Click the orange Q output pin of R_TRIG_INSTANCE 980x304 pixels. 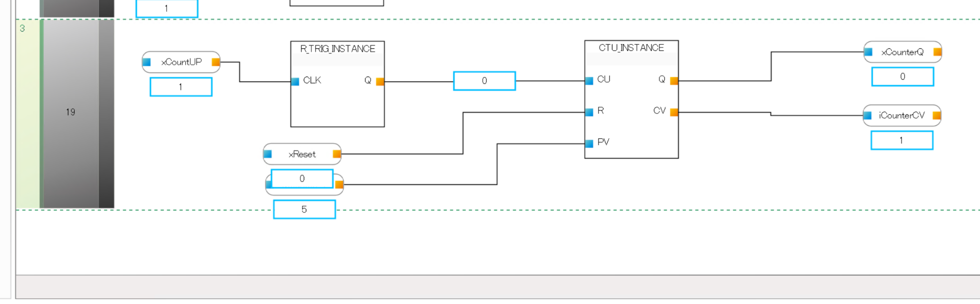point(380,82)
